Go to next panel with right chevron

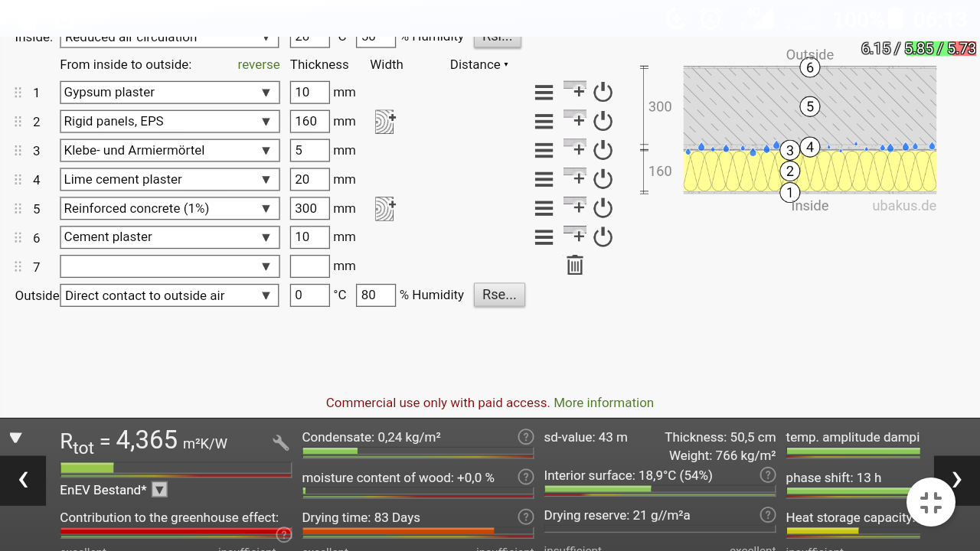(x=957, y=480)
